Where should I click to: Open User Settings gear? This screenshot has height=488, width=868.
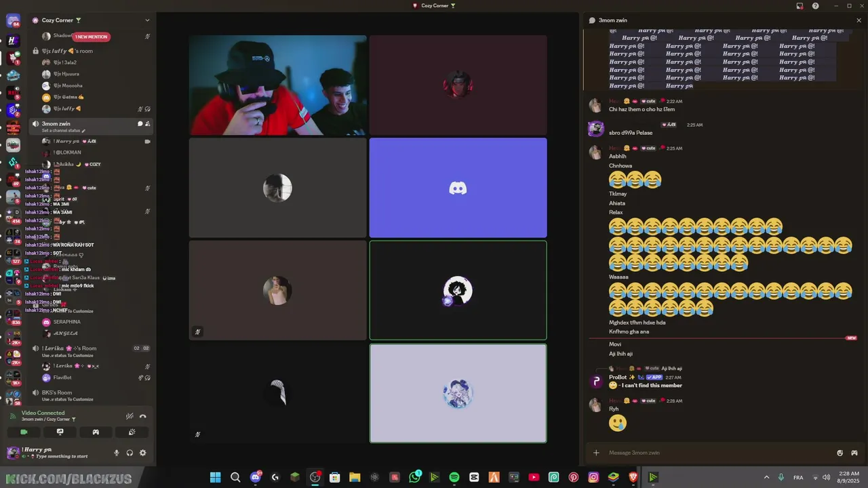click(142, 453)
